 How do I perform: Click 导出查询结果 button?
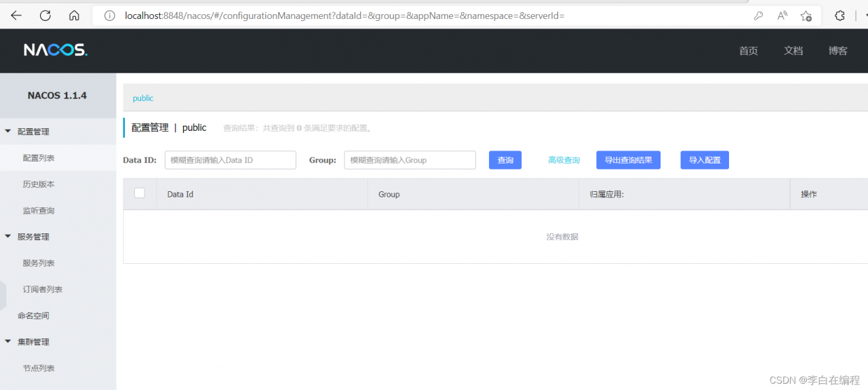point(629,160)
